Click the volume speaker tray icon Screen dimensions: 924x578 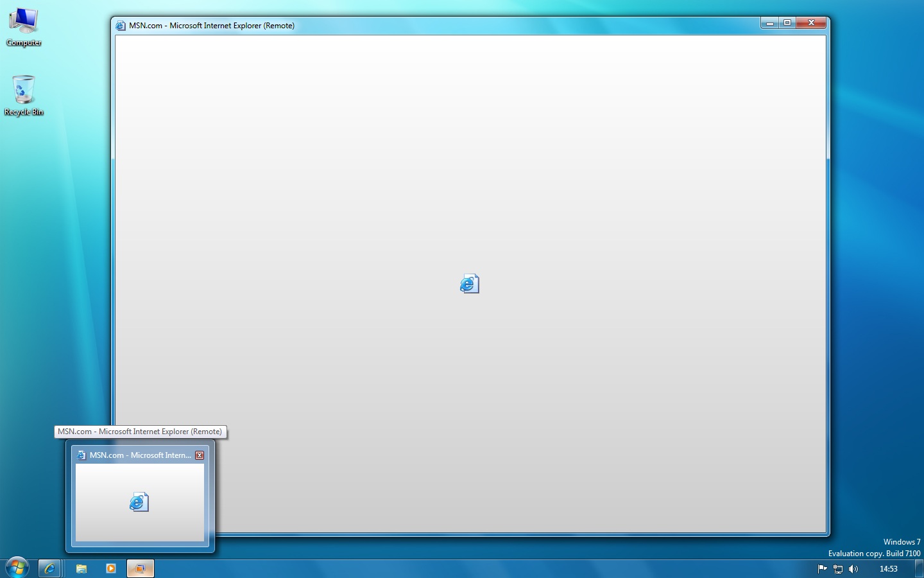click(x=853, y=568)
